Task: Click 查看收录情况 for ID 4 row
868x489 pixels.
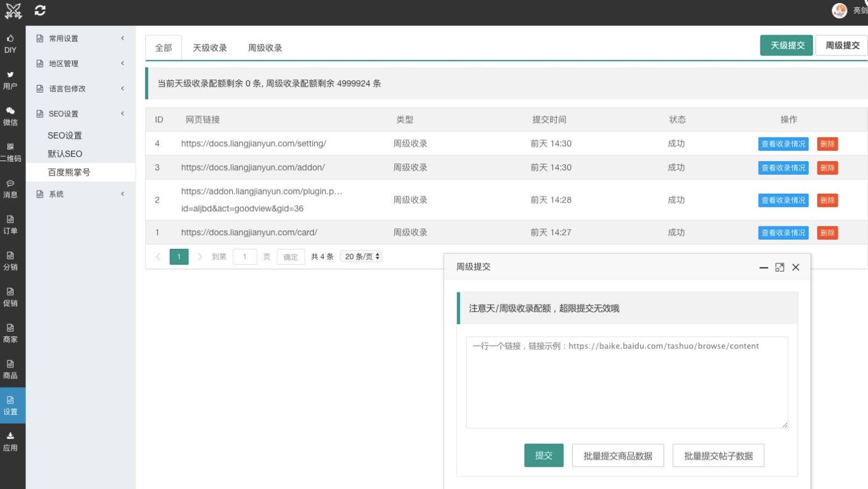Action: 783,144
